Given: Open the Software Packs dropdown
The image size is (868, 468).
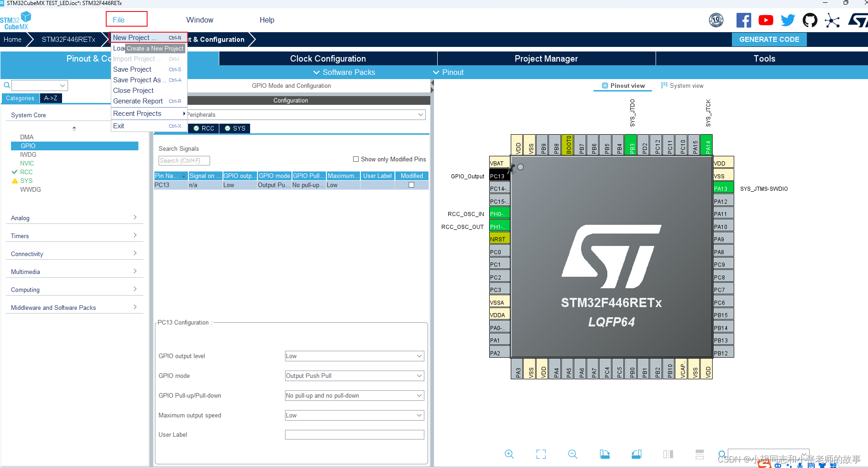Looking at the screenshot, I should pos(344,72).
